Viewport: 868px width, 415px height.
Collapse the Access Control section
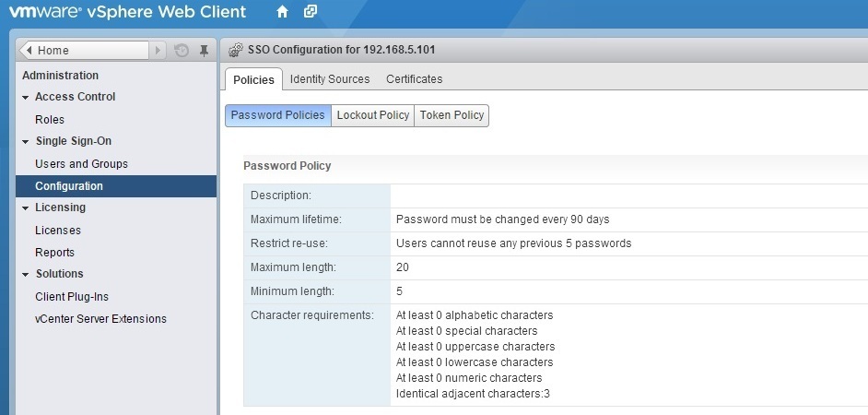tap(26, 98)
